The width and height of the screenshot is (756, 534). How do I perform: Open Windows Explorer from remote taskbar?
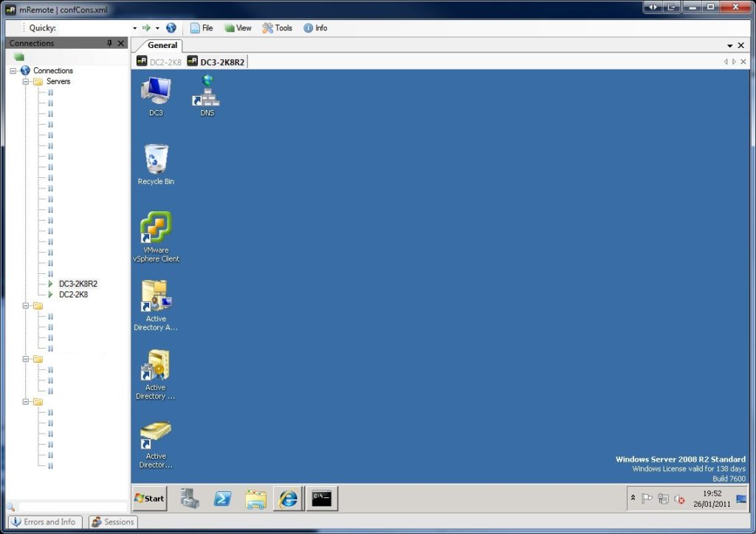click(255, 499)
